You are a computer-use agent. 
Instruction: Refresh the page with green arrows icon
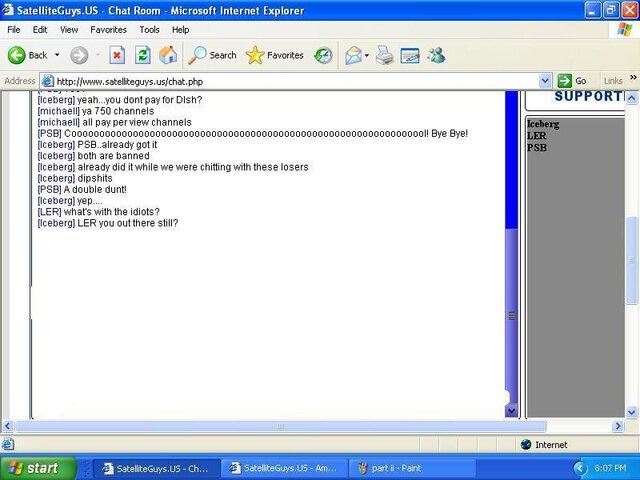[x=143, y=55]
